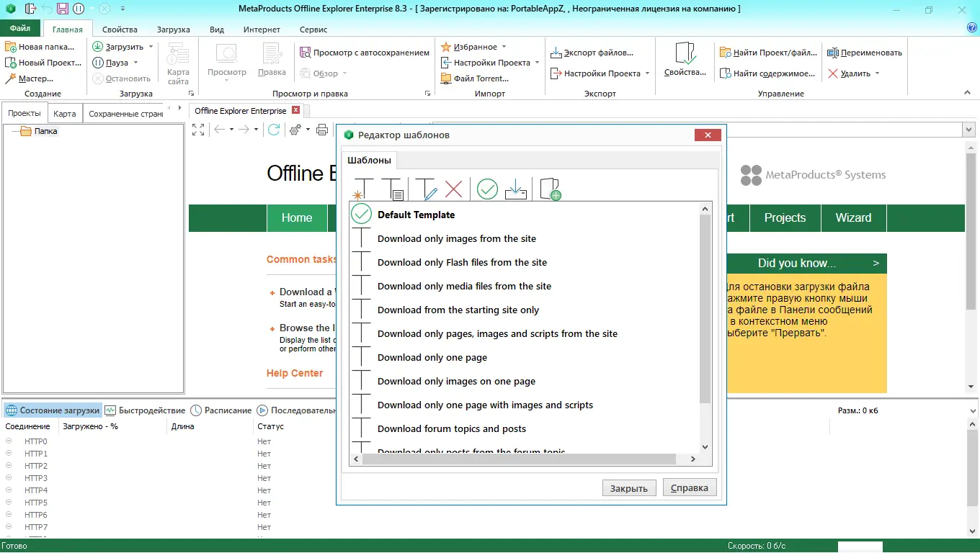
Task: Click the Projects link on the start page
Action: tap(785, 217)
